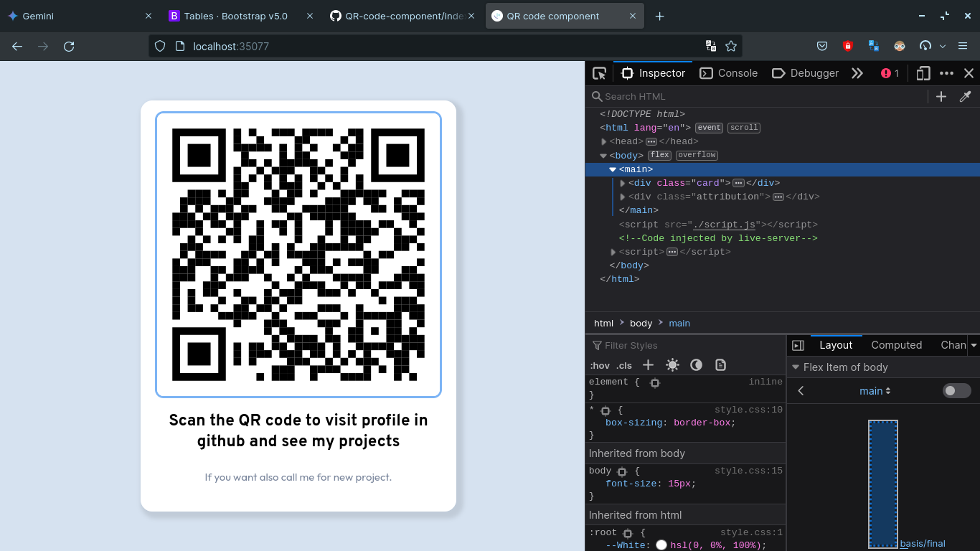Select html in the breadcrumb trail
Viewport: 980px width, 551px height.
603,323
